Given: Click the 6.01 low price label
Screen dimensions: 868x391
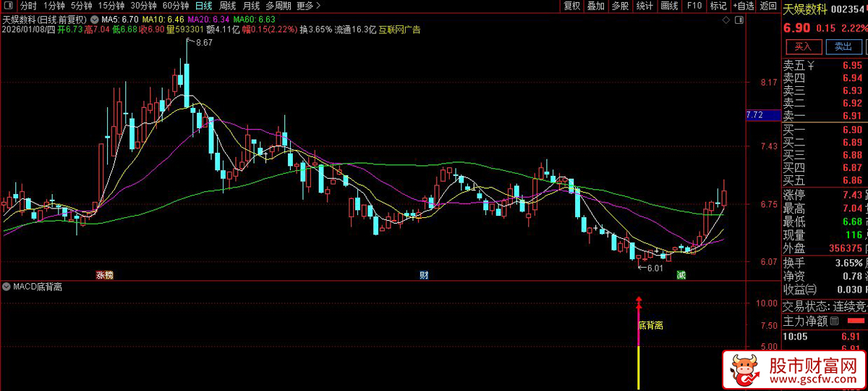Looking at the screenshot, I should click(655, 268).
